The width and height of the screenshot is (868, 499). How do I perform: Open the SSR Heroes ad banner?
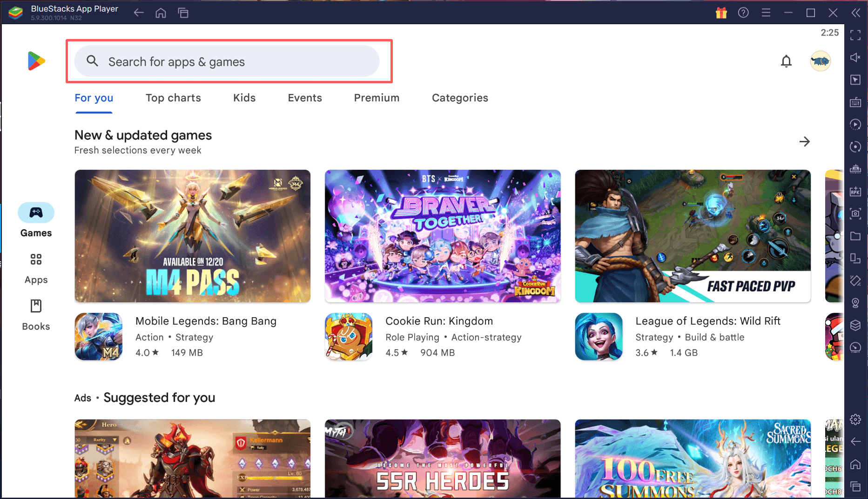coord(443,459)
